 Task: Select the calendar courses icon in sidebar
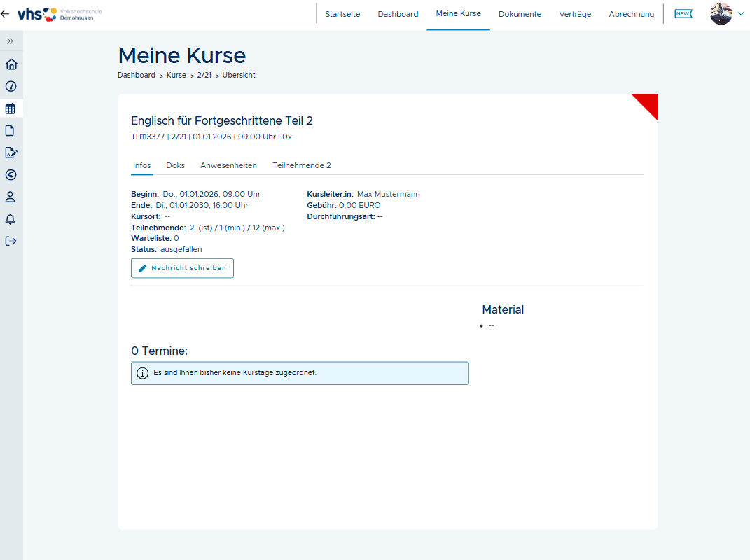(x=11, y=108)
